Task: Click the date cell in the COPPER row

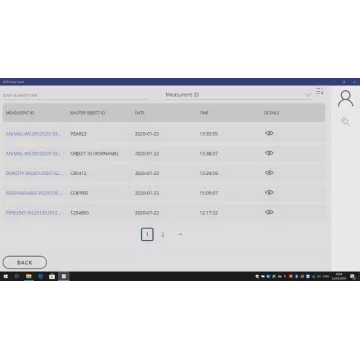Action: point(147,193)
